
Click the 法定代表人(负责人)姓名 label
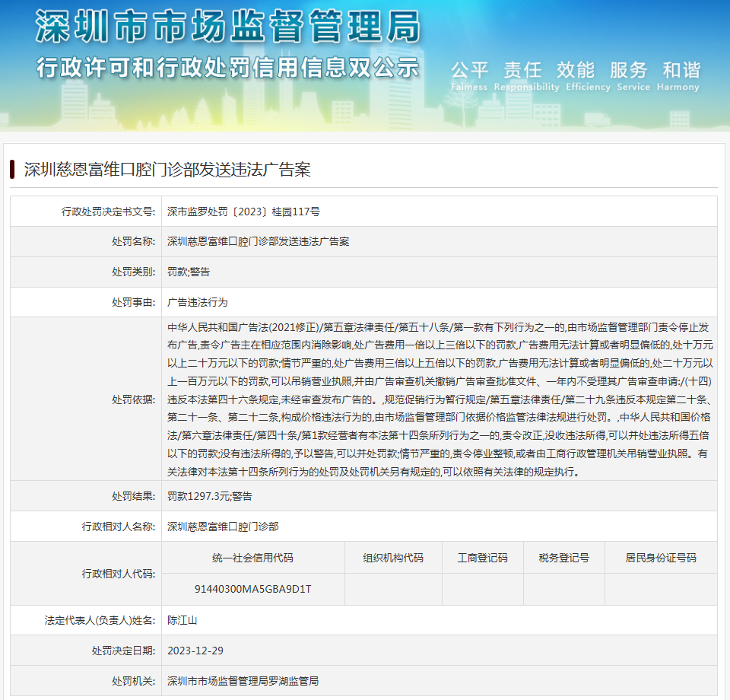tap(100, 620)
